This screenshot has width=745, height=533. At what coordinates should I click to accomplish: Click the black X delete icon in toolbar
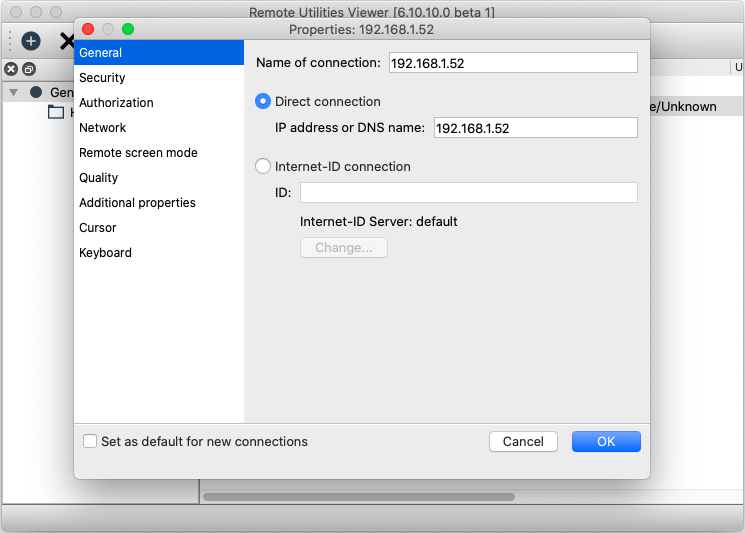pos(66,42)
